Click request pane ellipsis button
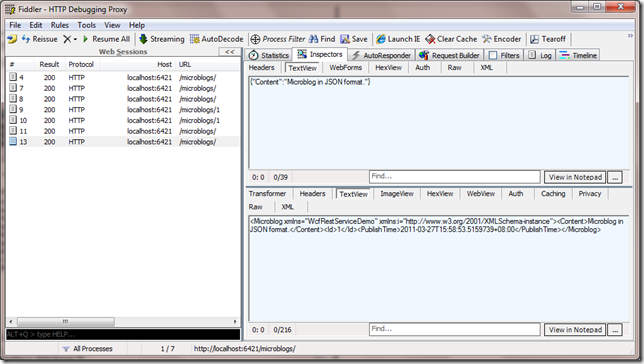644x364 pixels. (x=615, y=177)
